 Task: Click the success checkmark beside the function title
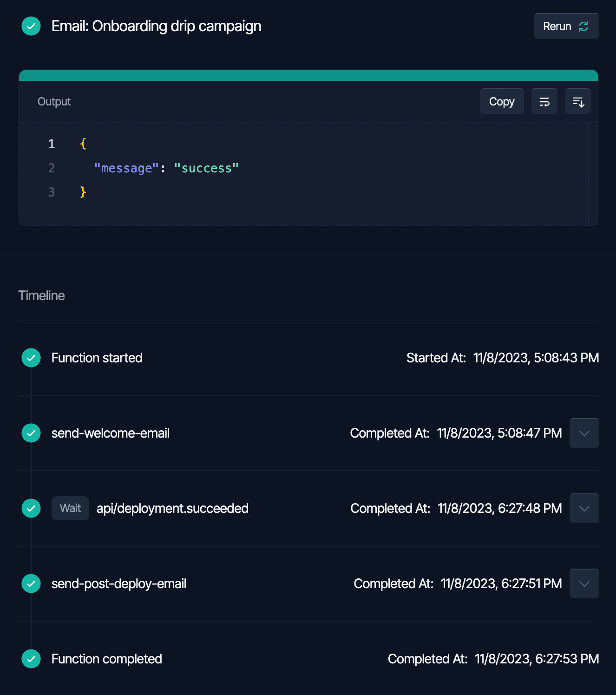pos(31,26)
